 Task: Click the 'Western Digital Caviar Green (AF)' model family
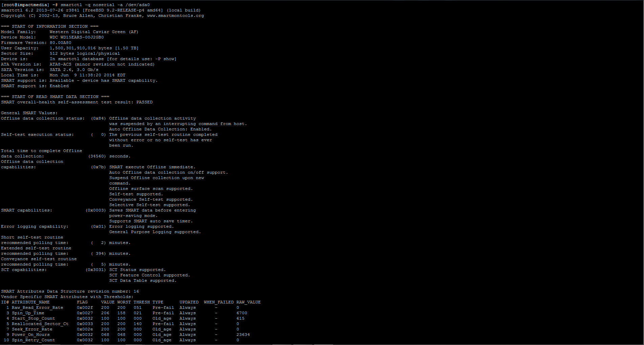(94, 32)
